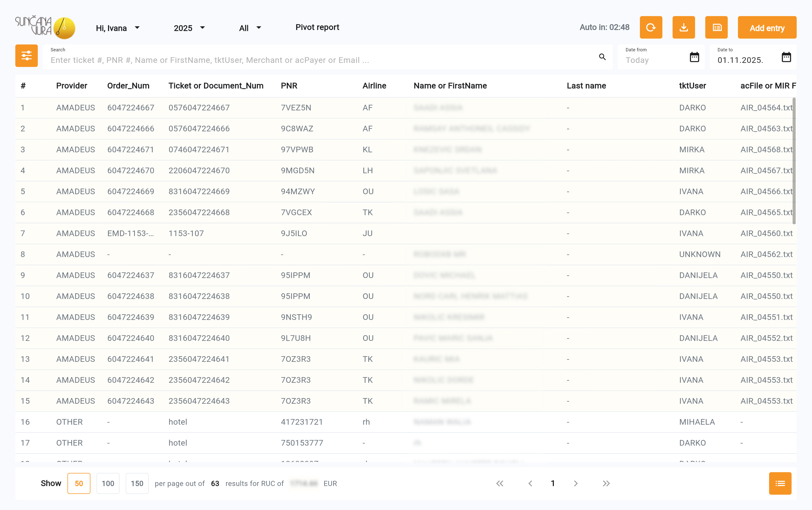Open the Pivot report page
The width and height of the screenshot is (812, 510).
[x=317, y=27]
